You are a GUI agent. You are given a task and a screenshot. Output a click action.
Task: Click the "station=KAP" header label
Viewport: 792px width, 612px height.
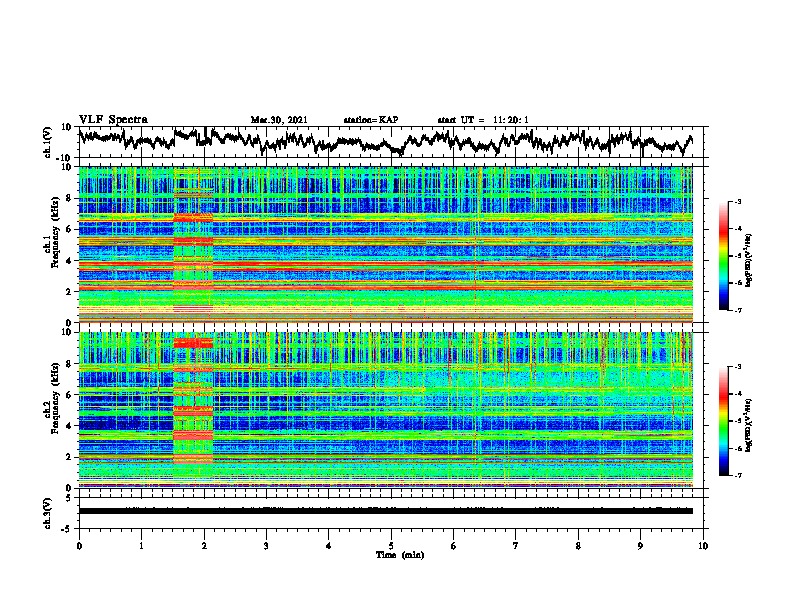(371, 120)
